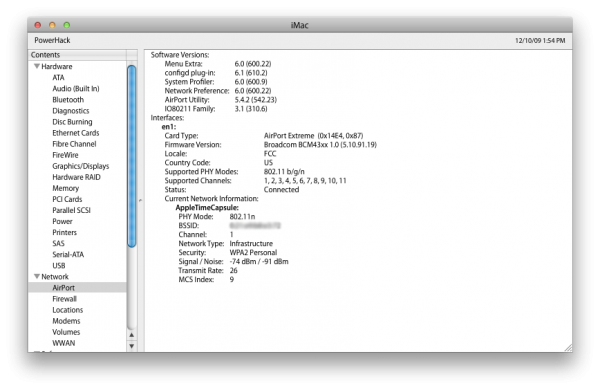The image size is (600, 390).
Task: Click the Broadcom BCM43xx firmware value
Action: click(320, 145)
